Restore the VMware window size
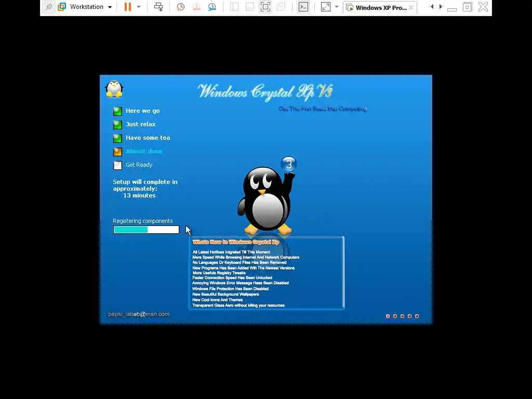 click(467, 7)
